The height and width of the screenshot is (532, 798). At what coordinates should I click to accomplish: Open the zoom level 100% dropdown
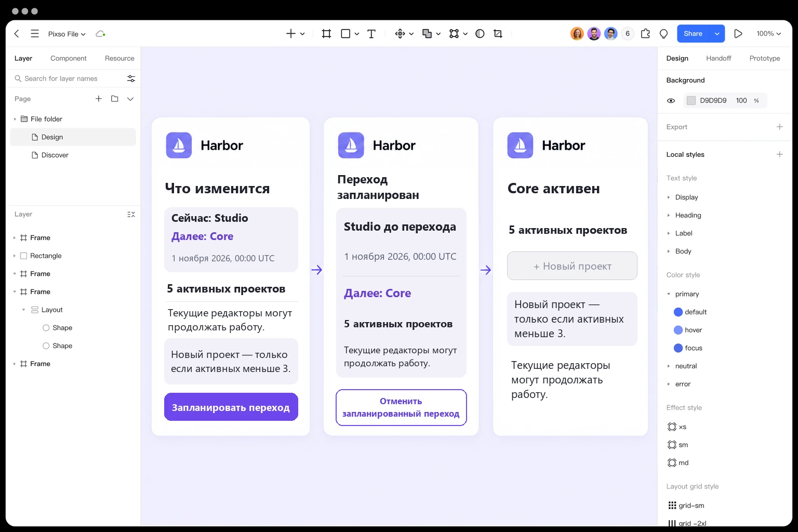768,34
